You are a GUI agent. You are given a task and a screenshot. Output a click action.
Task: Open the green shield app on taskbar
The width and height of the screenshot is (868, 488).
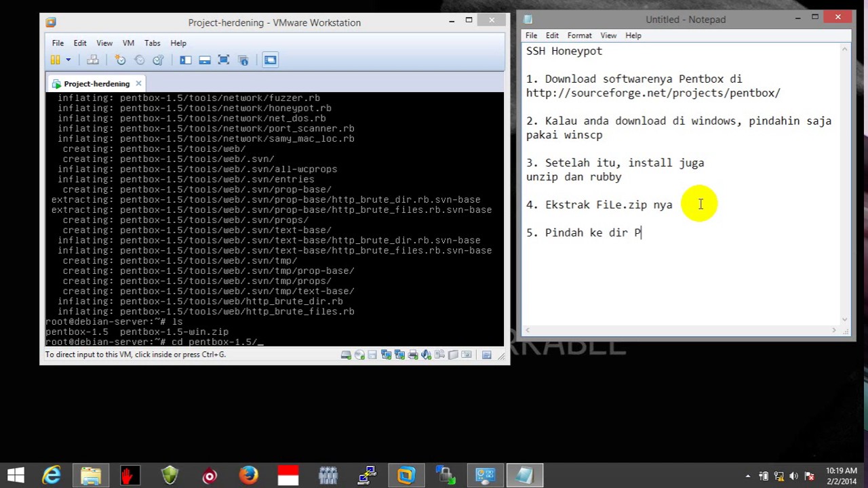pyautogui.click(x=170, y=476)
